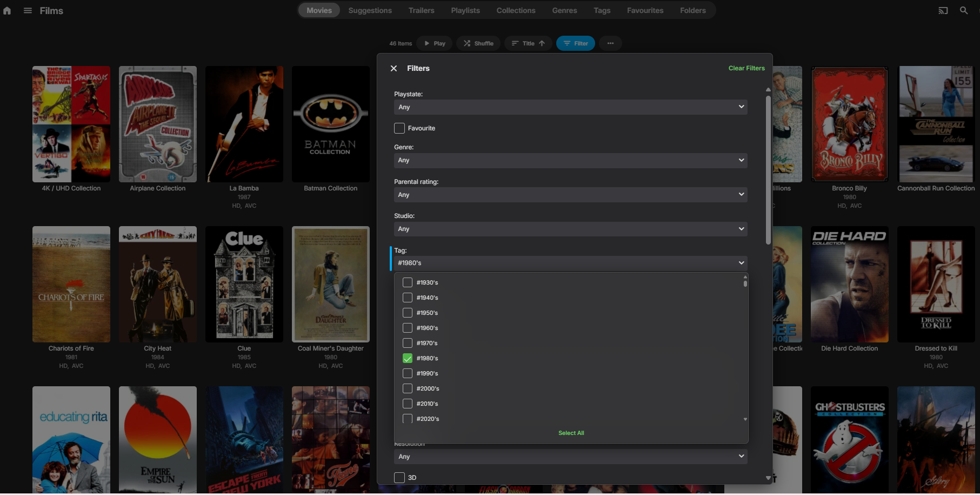Check the #1950's tag checkbox
980x495 pixels.
click(408, 313)
